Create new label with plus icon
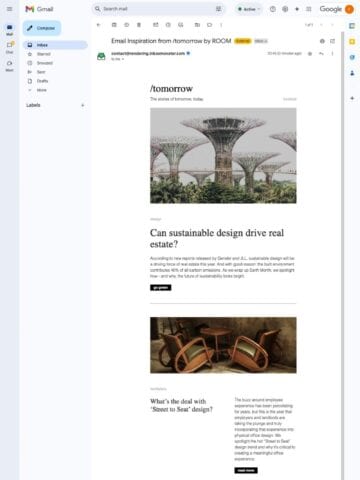This screenshot has height=480, width=360. coord(83,105)
